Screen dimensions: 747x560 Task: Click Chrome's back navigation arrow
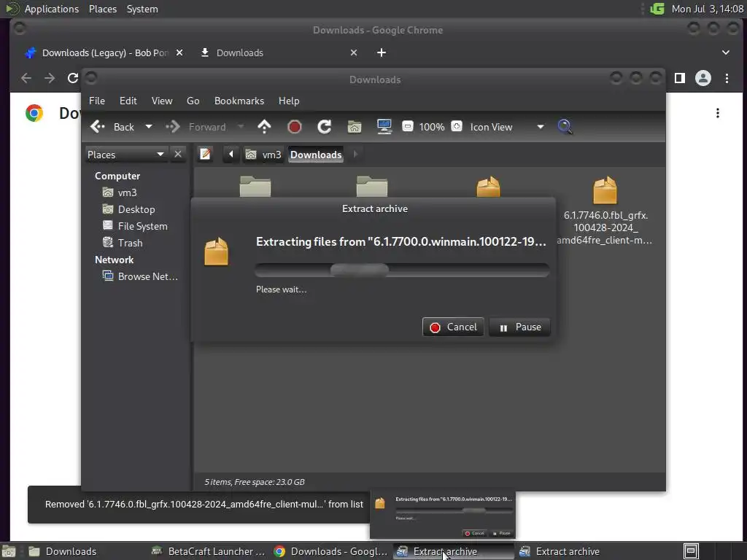pyautogui.click(x=27, y=77)
